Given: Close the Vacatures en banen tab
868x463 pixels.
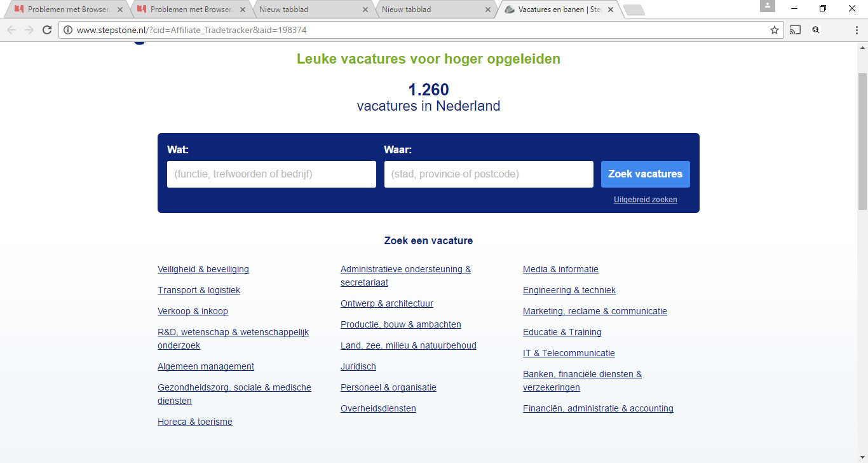Looking at the screenshot, I should tap(611, 10).
